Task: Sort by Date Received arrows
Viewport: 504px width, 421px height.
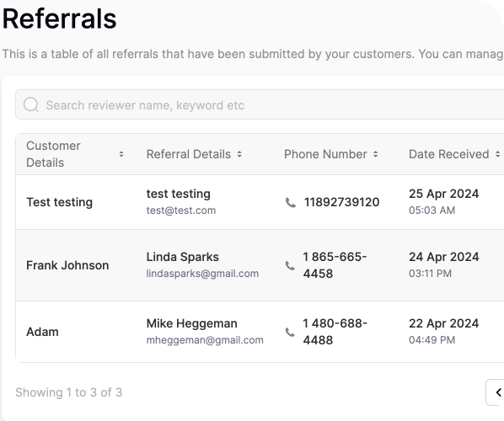Action: [497, 154]
